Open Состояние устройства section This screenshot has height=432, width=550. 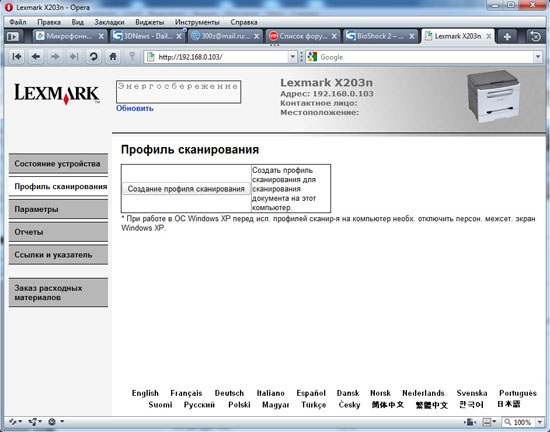pyautogui.click(x=58, y=164)
